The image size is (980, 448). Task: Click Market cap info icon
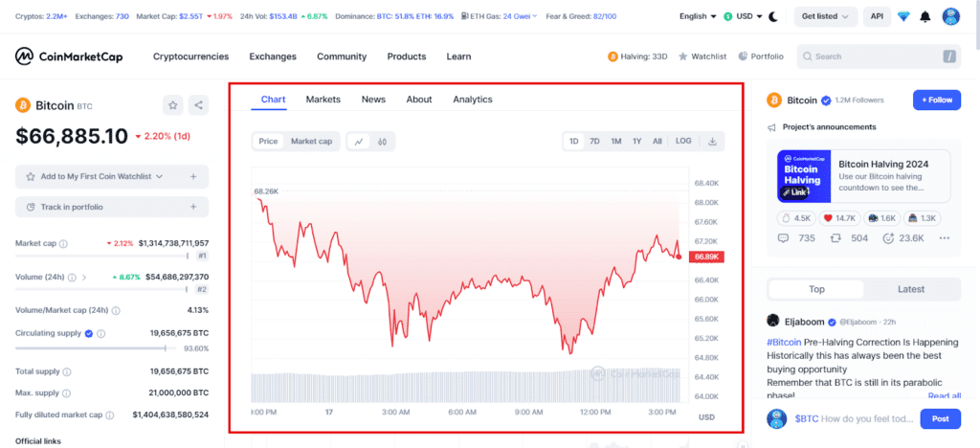point(63,244)
